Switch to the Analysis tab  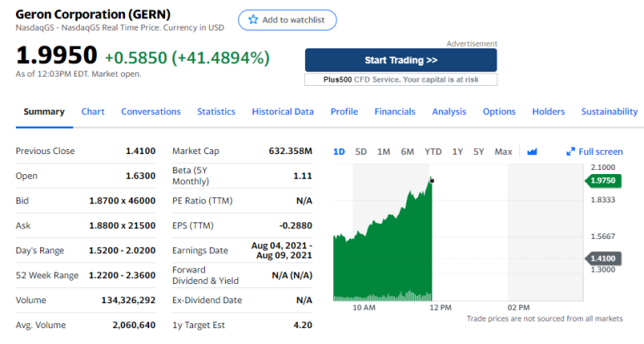[449, 112]
